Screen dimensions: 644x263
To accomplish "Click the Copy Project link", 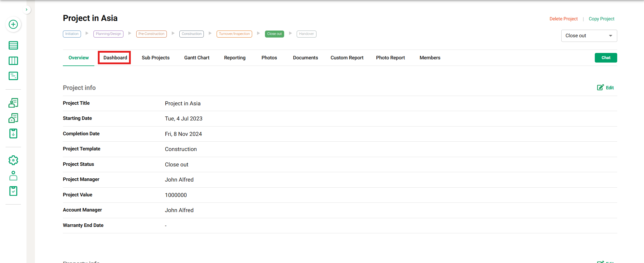I will click(601, 19).
